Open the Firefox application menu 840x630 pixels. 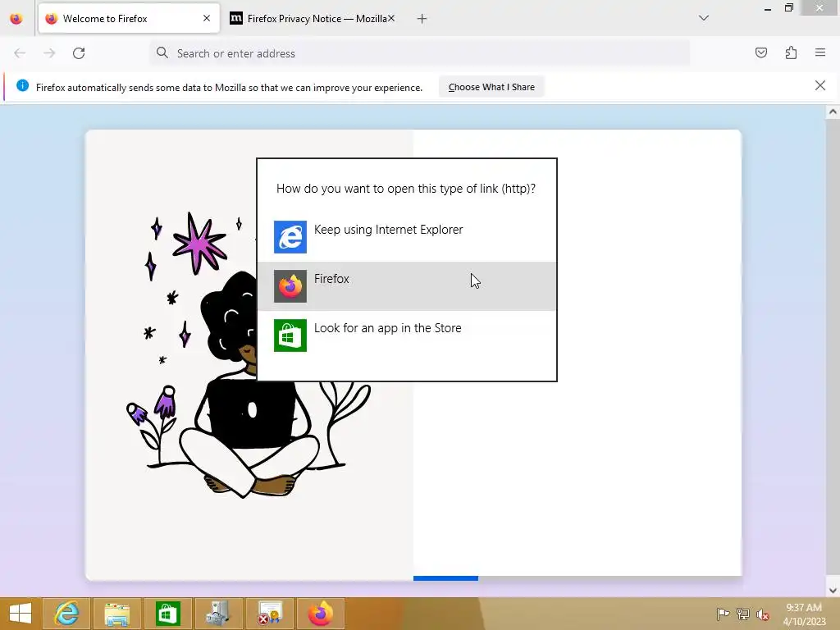point(820,52)
